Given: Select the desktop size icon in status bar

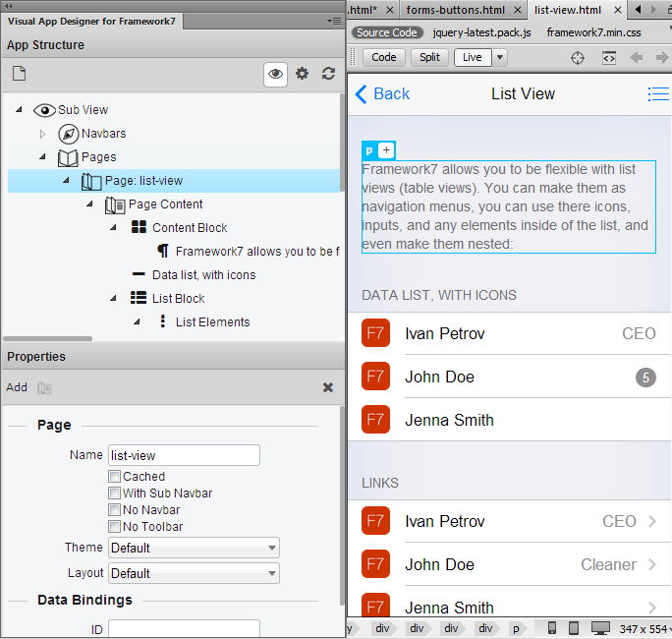Looking at the screenshot, I should coord(600,628).
